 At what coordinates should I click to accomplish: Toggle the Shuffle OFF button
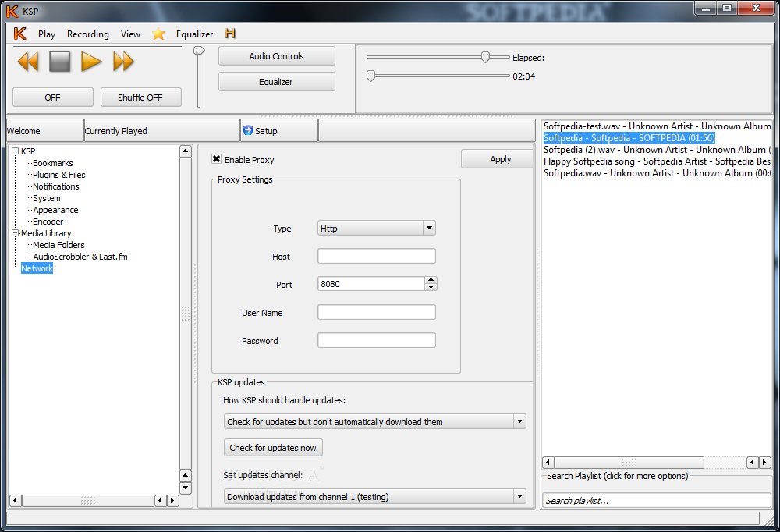140,97
